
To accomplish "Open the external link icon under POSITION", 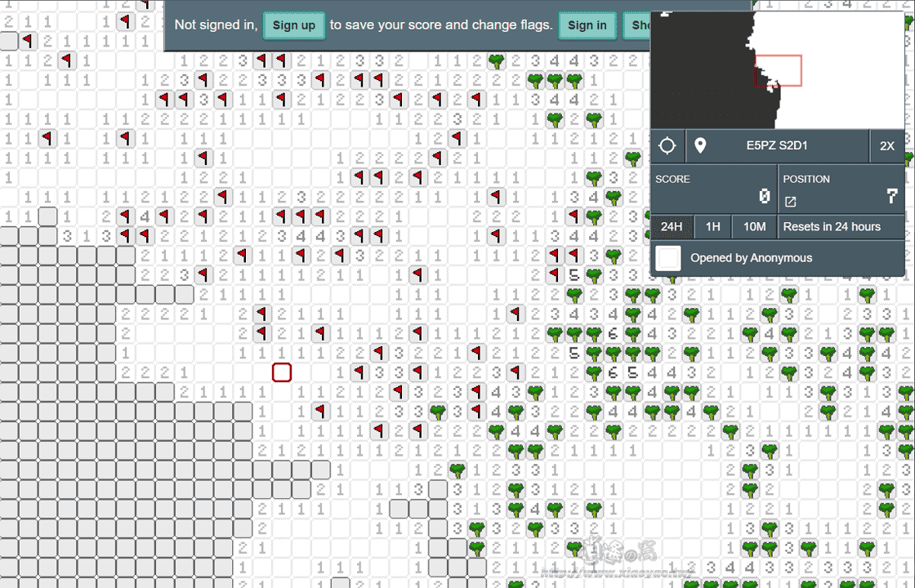I will (791, 202).
